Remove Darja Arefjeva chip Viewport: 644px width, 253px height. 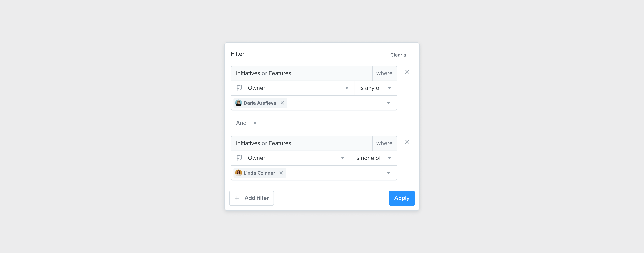[x=282, y=103]
